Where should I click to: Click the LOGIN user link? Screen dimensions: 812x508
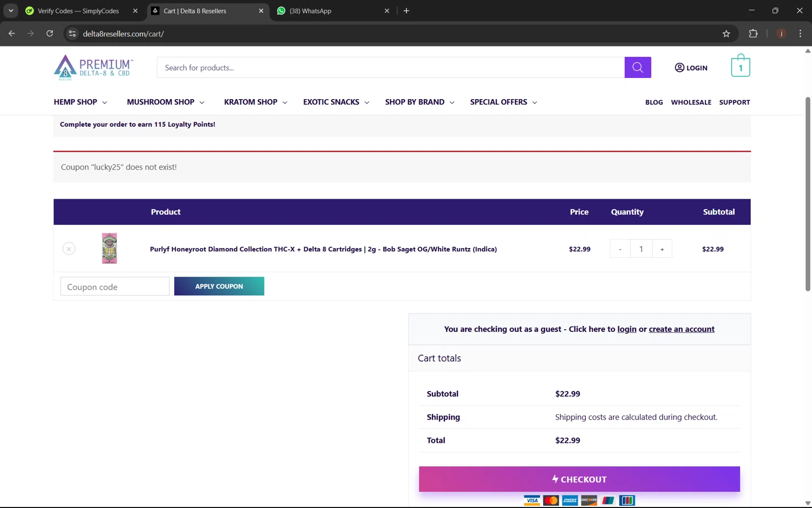[691, 68]
